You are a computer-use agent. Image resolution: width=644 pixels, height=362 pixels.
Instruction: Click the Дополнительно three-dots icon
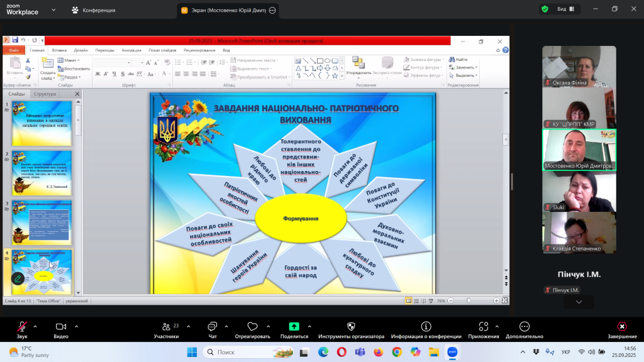pyautogui.click(x=525, y=327)
